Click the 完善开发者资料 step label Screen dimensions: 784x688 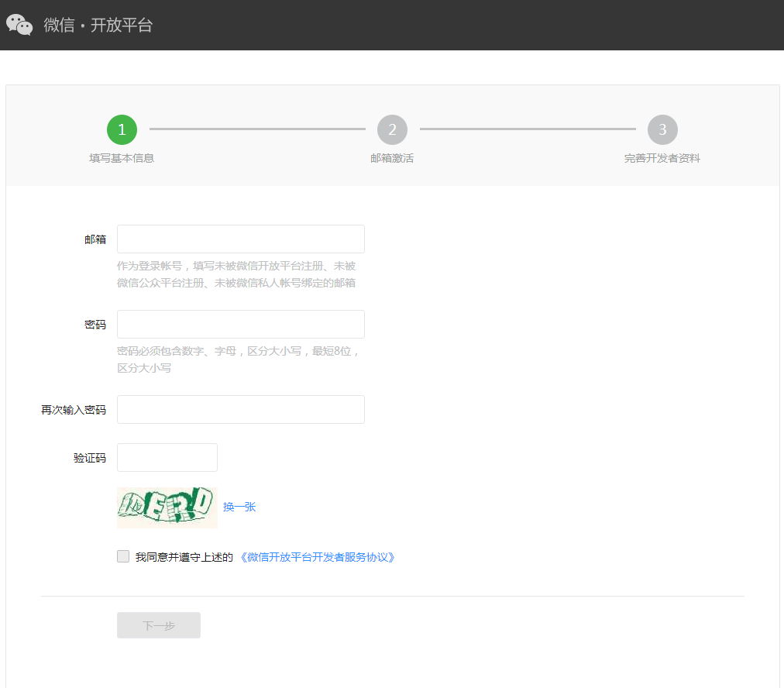pyautogui.click(x=662, y=158)
